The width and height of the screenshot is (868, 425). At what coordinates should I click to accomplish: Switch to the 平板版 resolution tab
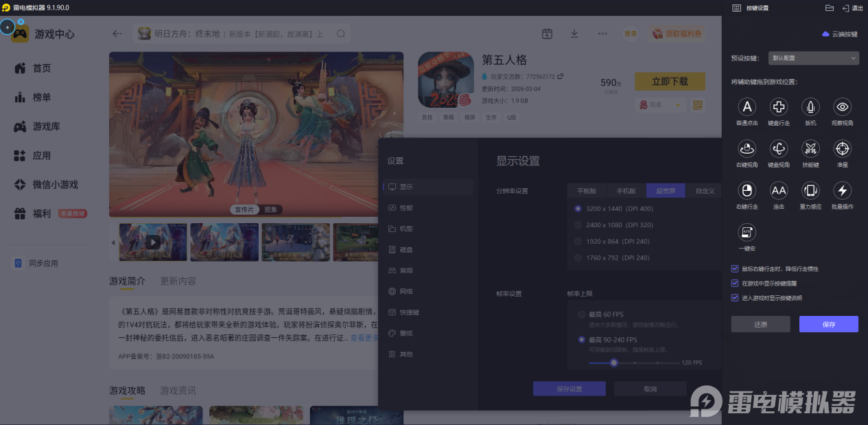coord(587,191)
